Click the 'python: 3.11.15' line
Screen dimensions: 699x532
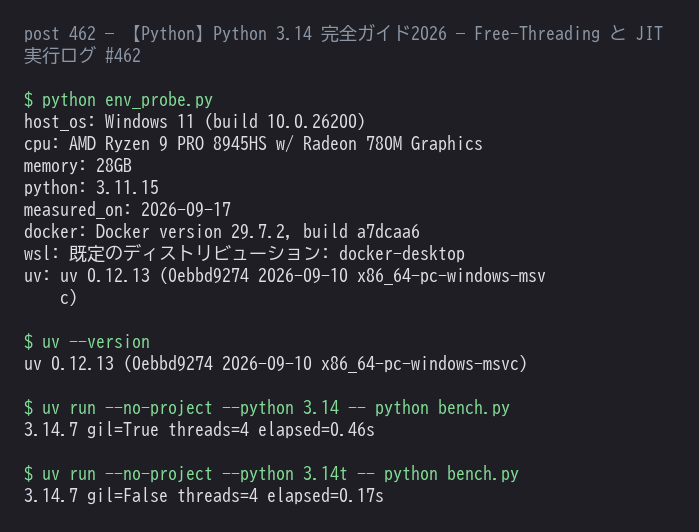[x=91, y=188]
